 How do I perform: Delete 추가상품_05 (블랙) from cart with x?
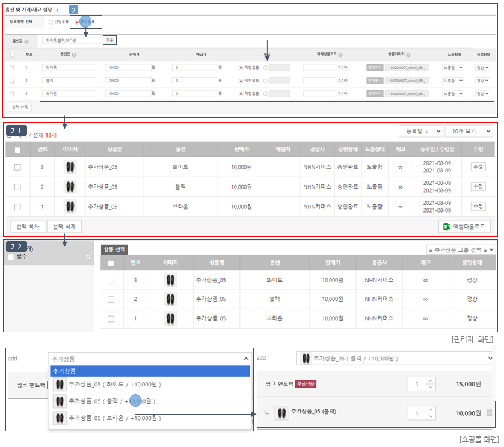[x=489, y=413]
